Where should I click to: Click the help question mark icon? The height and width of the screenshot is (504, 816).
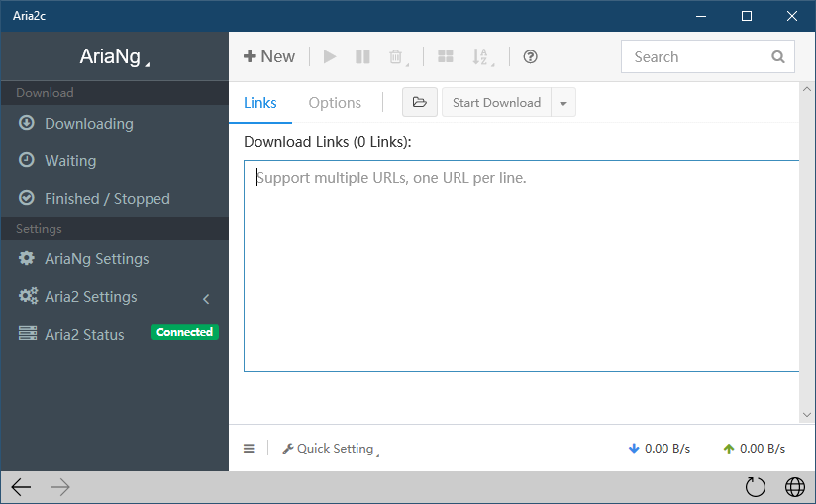coord(530,56)
